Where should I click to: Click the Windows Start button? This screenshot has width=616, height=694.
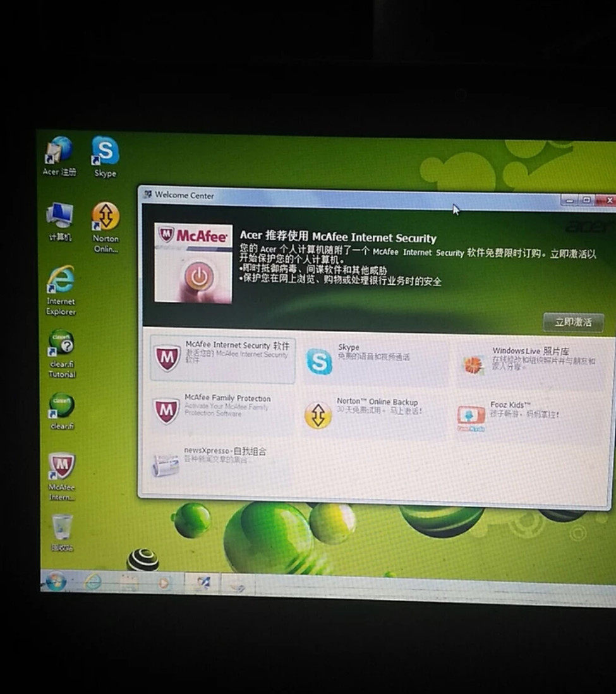point(56,581)
